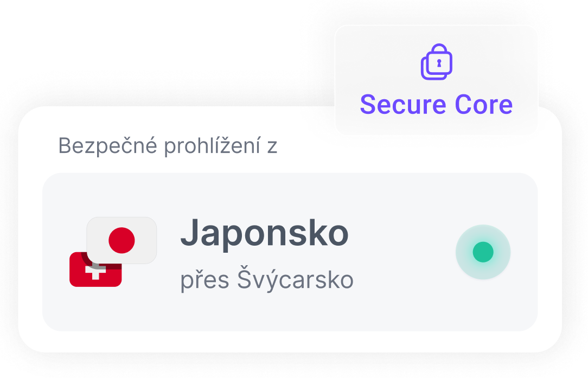Click the Secure Core padlock icon

(x=437, y=62)
